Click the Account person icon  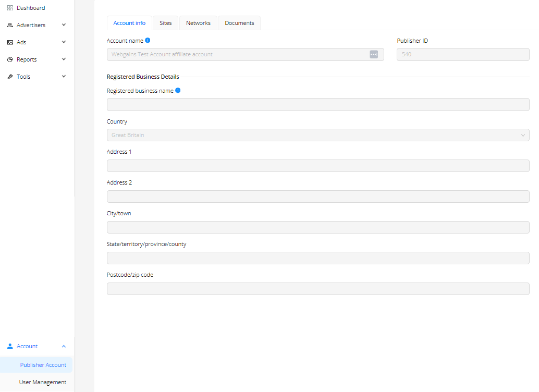point(10,346)
